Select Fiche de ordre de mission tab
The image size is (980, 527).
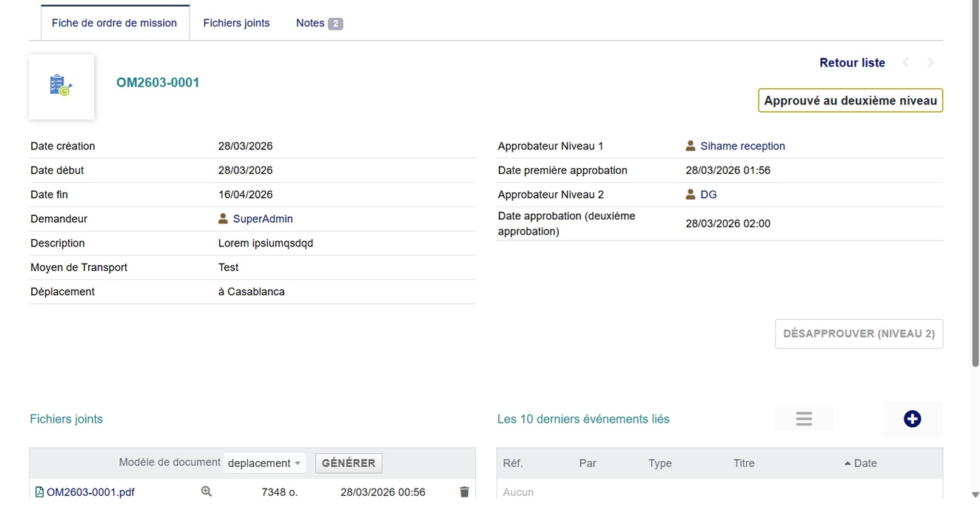pyautogui.click(x=114, y=23)
